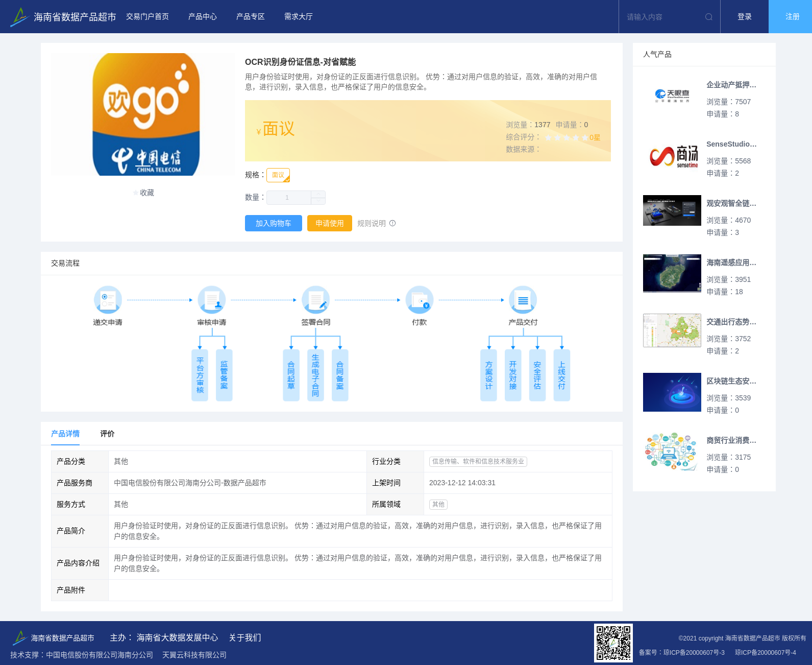Click the 监管备案 flow box

point(224,375)
